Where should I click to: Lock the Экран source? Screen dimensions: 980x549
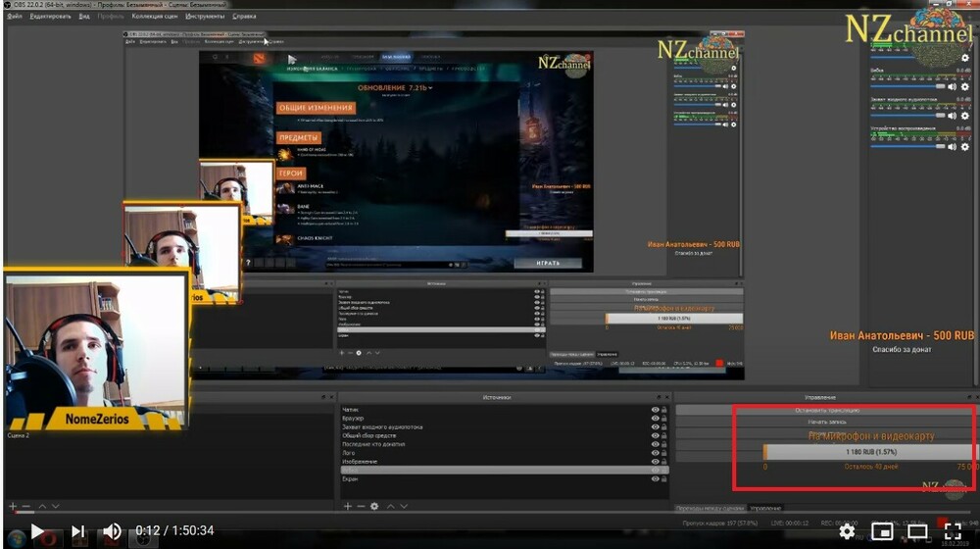click(x=664, y=479)
